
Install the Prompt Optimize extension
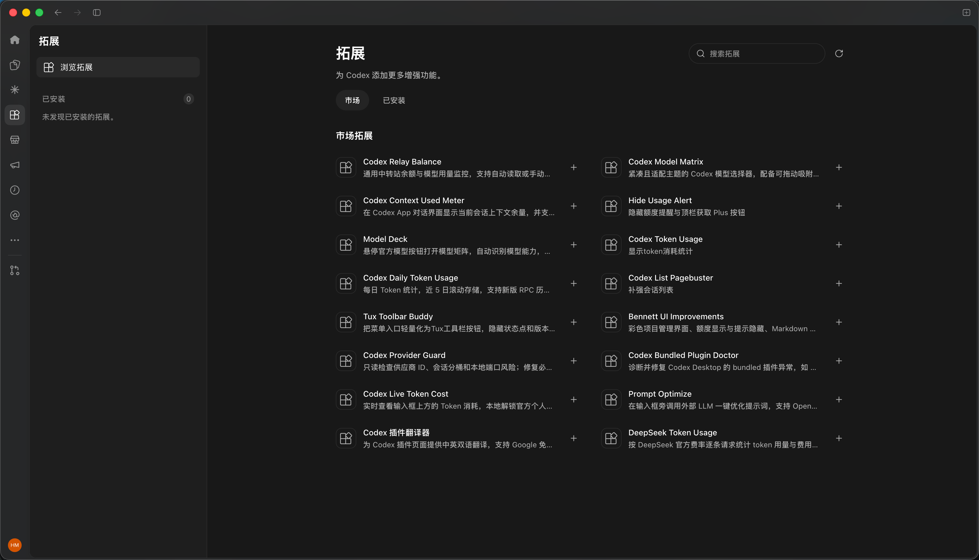(x=839, y=400)
